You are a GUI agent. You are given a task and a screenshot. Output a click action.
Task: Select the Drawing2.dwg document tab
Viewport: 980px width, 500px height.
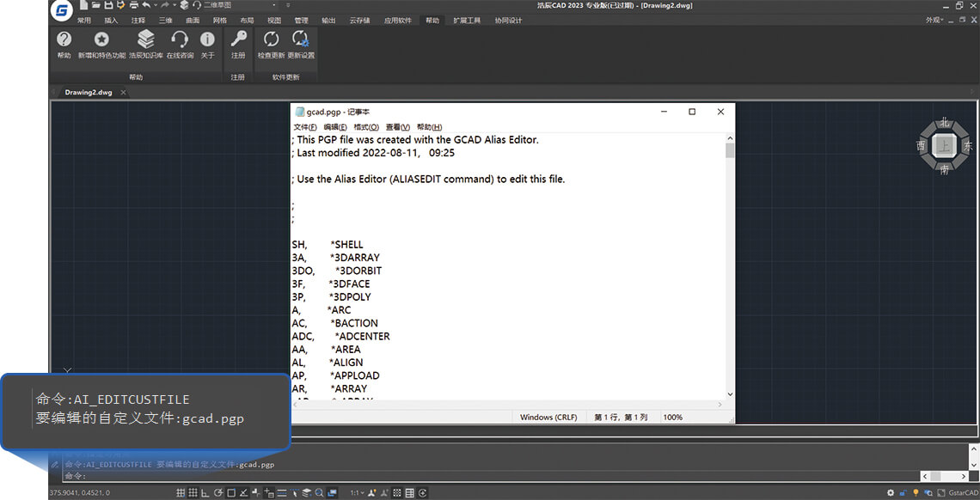pyautogui.click(x=89, y=93)
